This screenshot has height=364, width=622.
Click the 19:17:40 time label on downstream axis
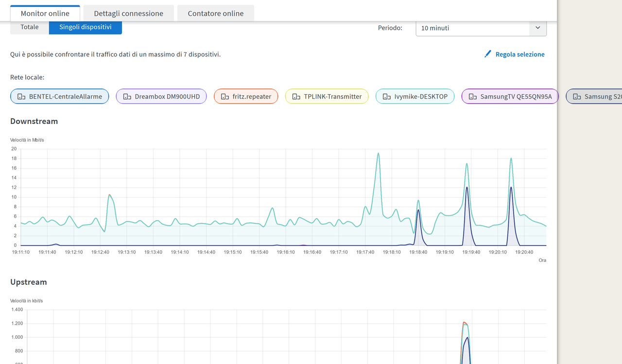coord(365,252)
